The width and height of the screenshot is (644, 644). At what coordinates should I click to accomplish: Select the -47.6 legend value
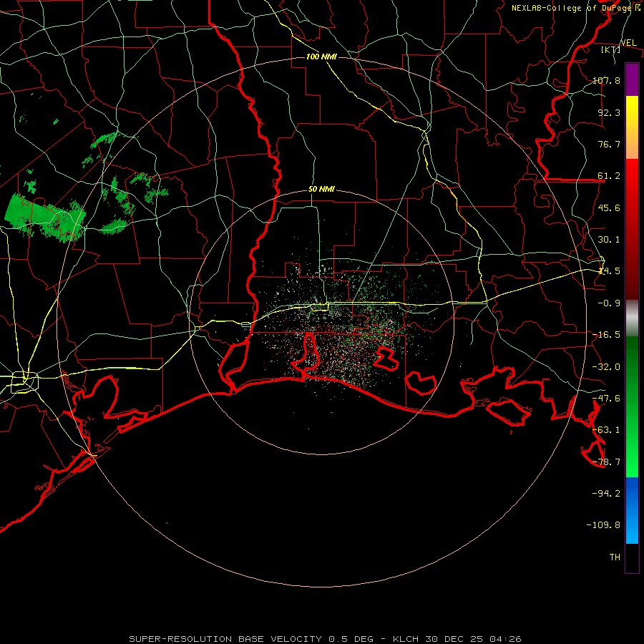[606, 399]
